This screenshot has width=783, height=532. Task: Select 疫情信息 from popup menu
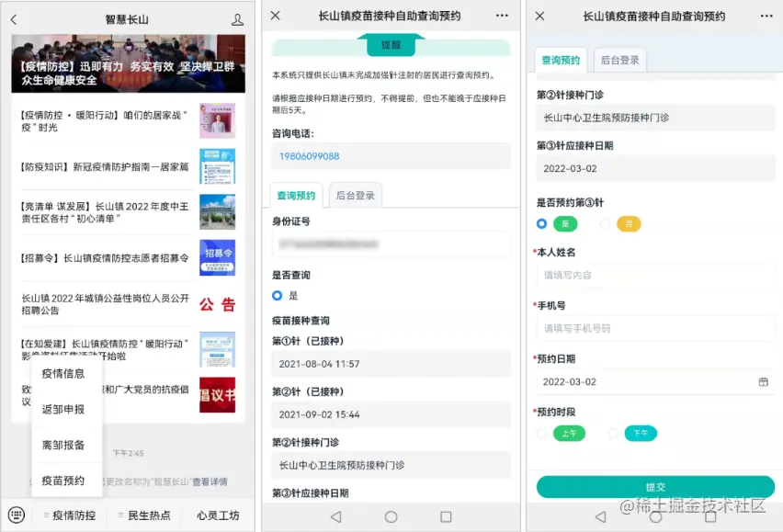coord(62,373)
